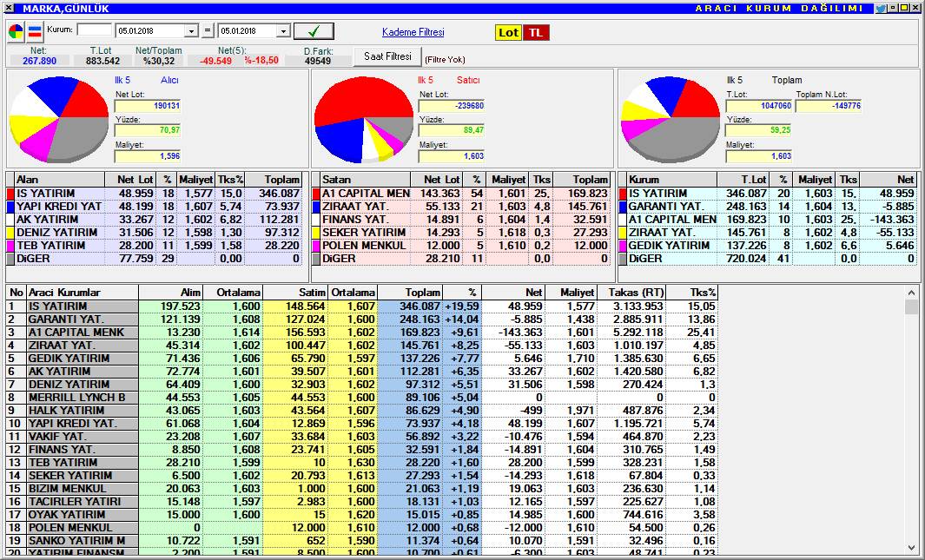
Task: Click Toplam T.Lot field 1047060
Action: click(x=758, y=106)
